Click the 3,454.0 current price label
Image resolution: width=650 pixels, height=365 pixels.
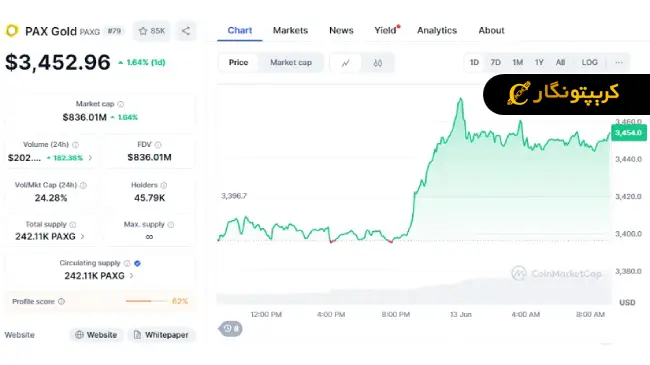coord(628,133)
